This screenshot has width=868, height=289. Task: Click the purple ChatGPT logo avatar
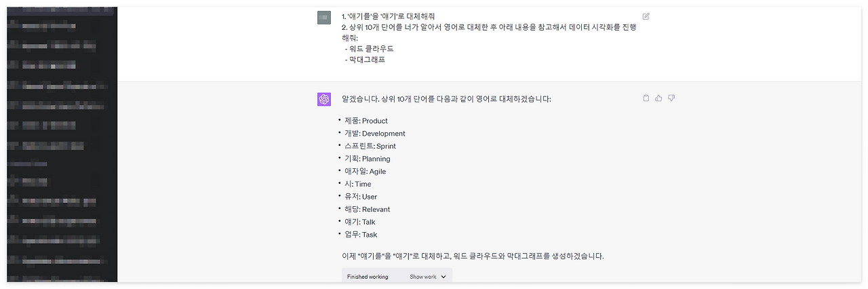pyautogui.click(x=324, y=99)
